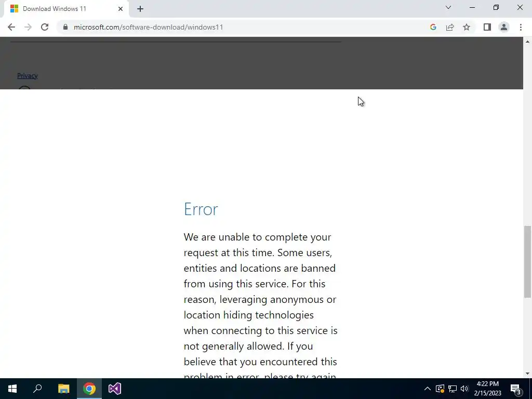The height and width of the screenshot is (399, 532).
Task: Click the vertical scrollbar thumb
Action: pos(527,262)
